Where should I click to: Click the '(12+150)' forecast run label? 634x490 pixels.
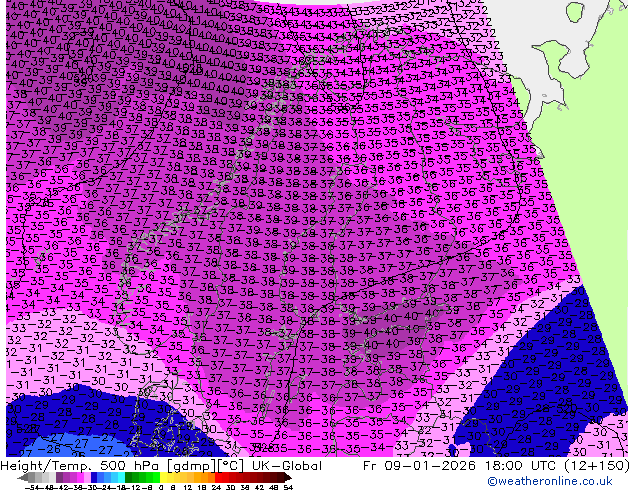click(x=598, y=466)
